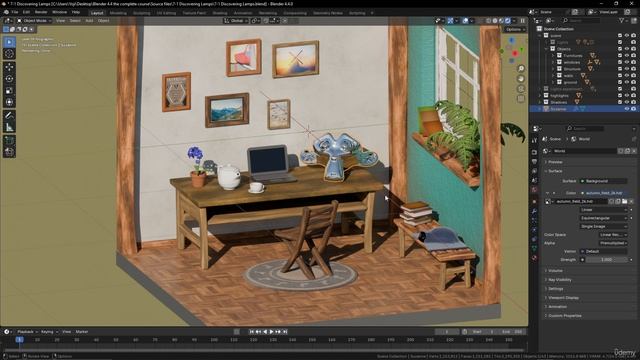This screenshot has width=640, height=360.
Task: Open the Global transform orientation dropdown
Action: click(236, 20)
